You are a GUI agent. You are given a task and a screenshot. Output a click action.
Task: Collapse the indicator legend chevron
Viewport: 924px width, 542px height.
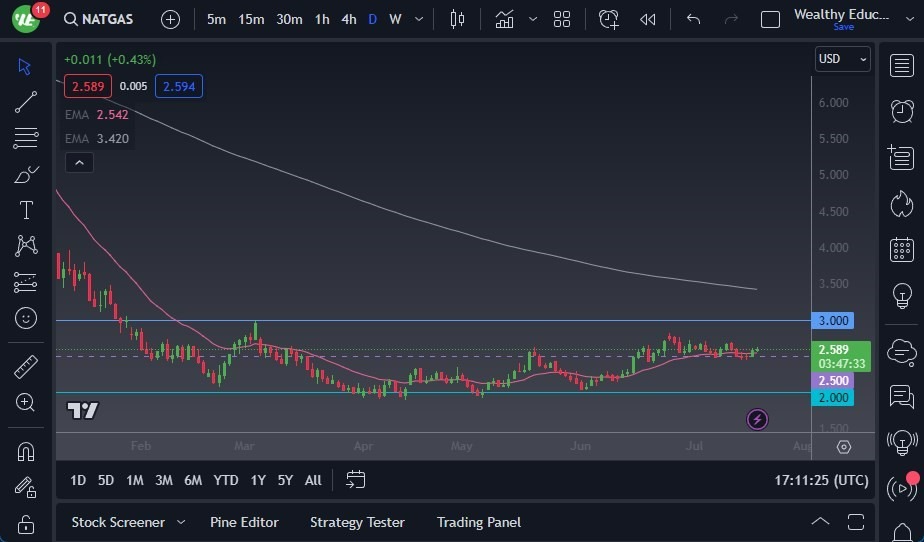[x=79, y=162]
